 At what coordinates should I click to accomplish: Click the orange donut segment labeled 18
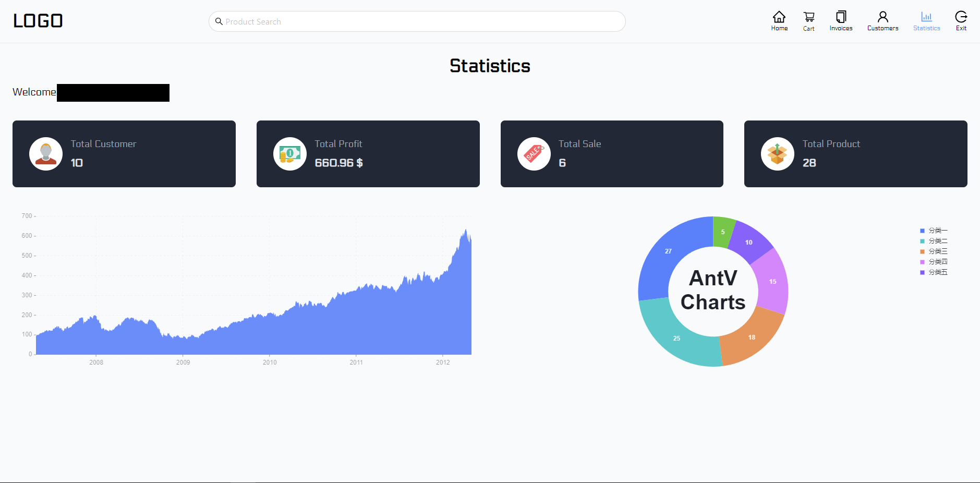click(751, 336)
